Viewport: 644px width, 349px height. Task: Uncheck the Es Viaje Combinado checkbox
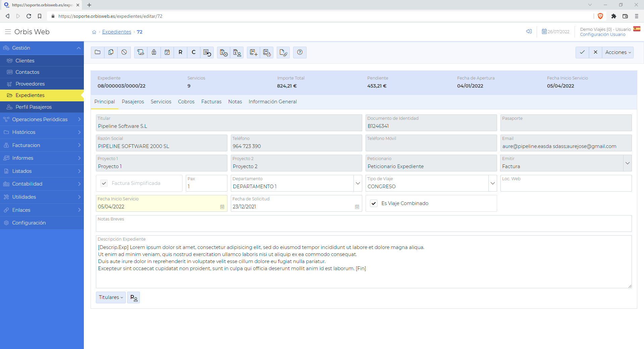(374, 203)
